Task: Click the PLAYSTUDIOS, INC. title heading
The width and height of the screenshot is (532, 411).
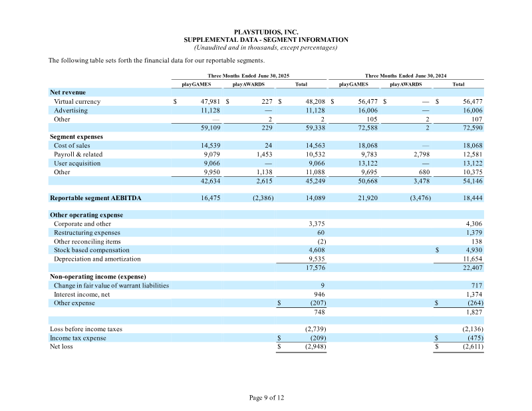Action: (266, 32)
